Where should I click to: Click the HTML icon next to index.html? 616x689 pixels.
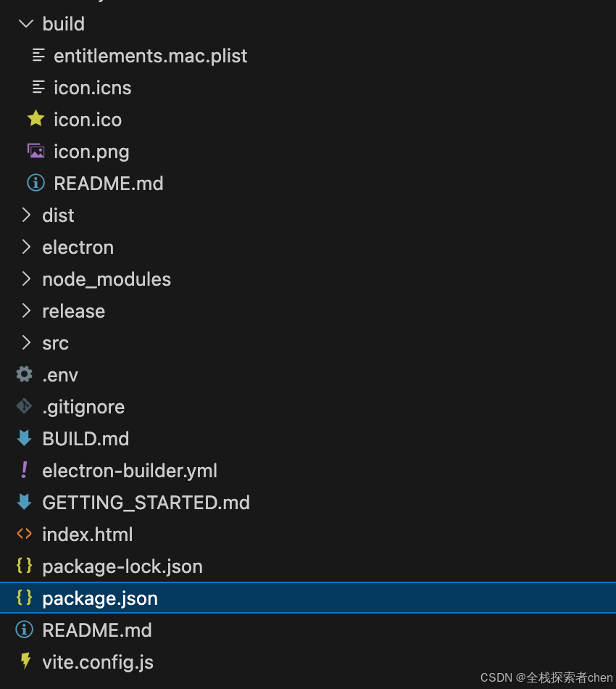point(24,534)
